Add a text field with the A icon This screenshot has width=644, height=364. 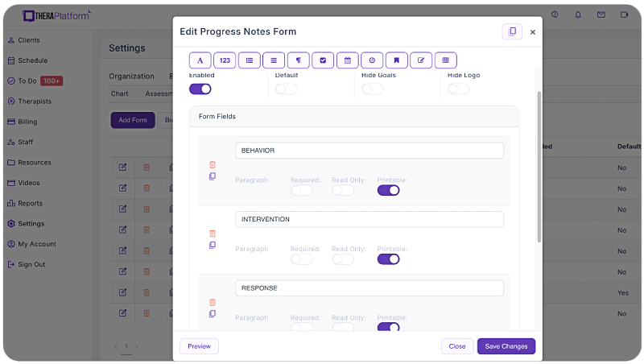tap(200, 60)
